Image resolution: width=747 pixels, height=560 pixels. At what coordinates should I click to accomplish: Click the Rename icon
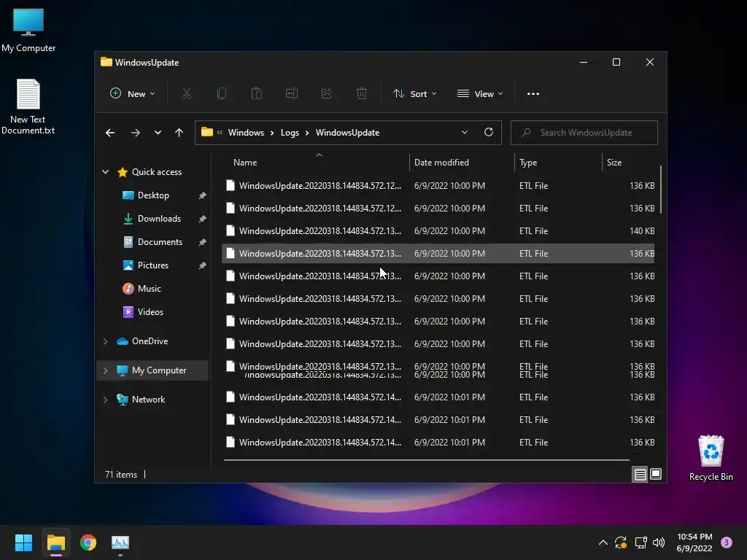[x=292, y=94]
